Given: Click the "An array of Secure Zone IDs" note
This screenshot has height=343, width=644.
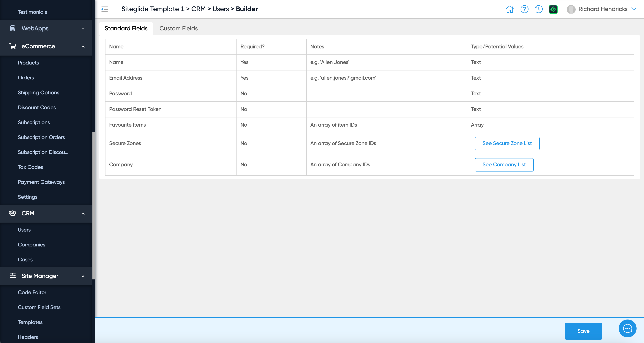Looking at the screenshot, I should pos(343,143).
